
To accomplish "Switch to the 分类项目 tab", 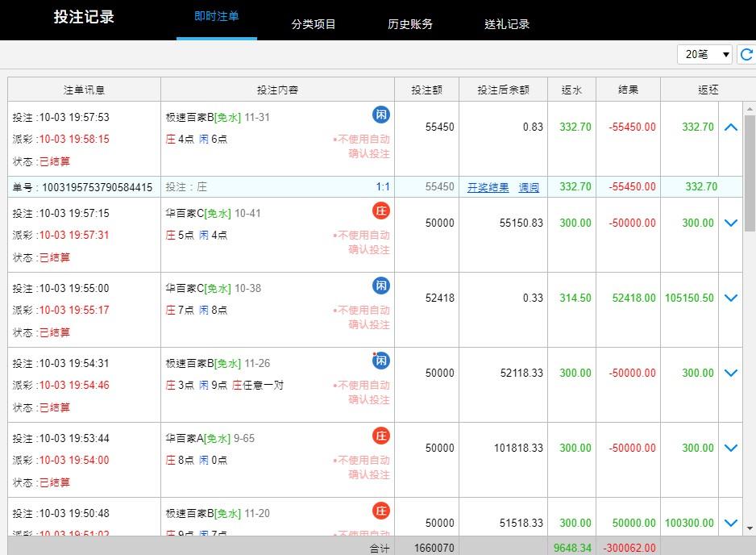I will (314, 24).
